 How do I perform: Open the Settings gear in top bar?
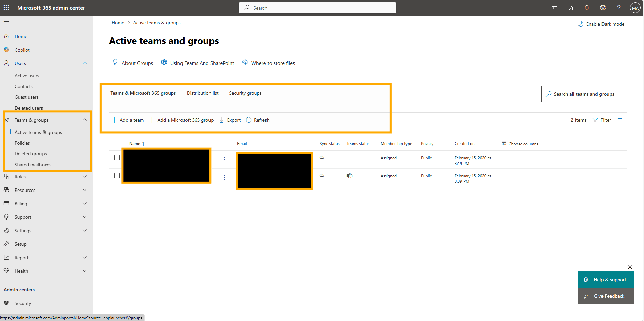[603, 7]
